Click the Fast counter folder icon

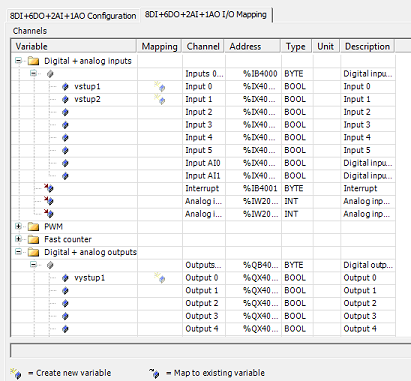33,239
